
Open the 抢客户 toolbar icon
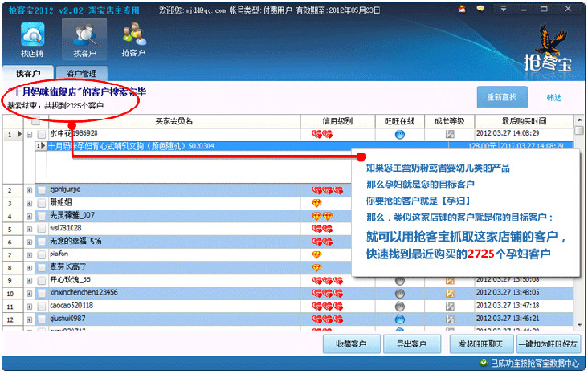click(x=133, y=40)
